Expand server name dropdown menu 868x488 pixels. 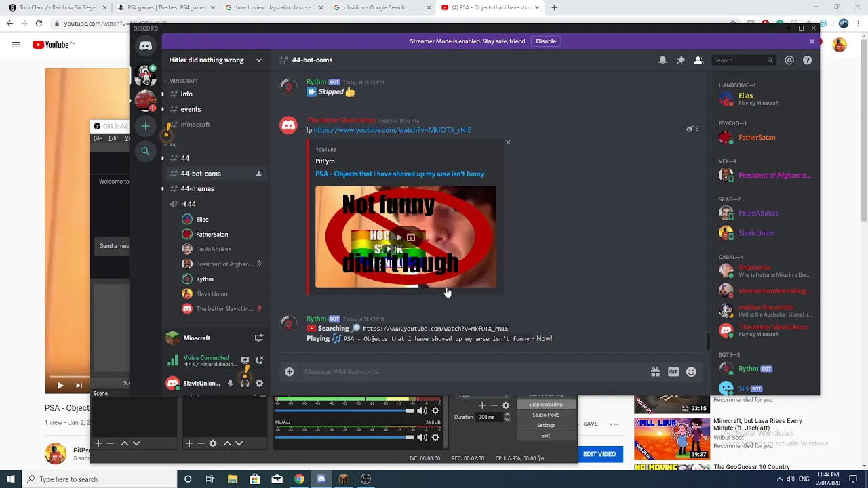coord(258,60)
